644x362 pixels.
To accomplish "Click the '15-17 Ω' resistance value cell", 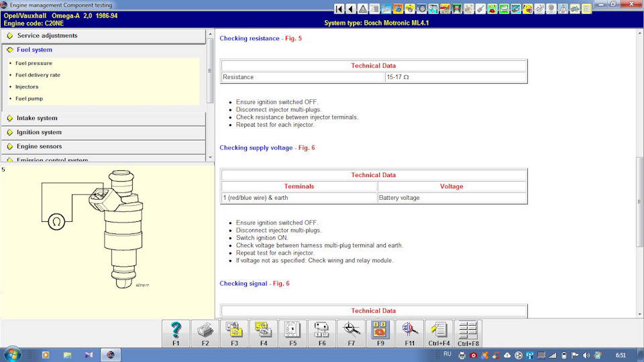I will point(455,77).
